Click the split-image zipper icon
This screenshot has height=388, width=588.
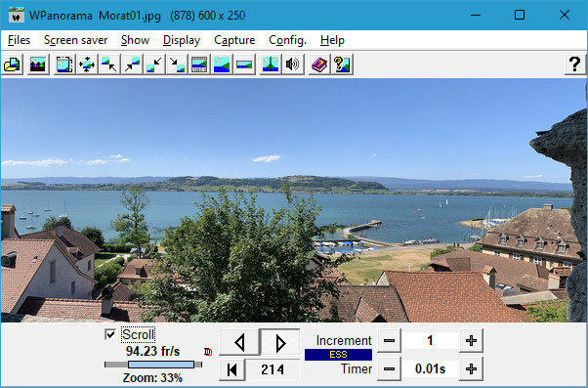[x=271, y=65]
